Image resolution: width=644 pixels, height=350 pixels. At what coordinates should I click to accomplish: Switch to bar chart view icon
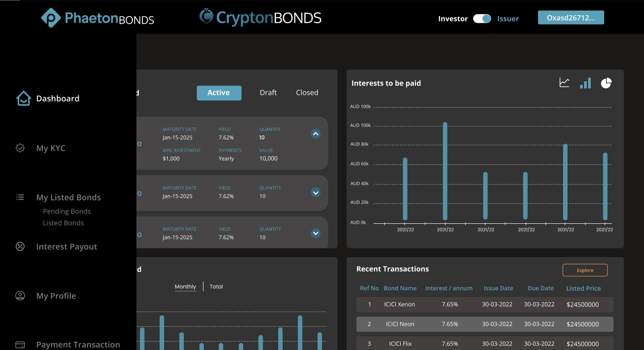[x=585, y=83]
